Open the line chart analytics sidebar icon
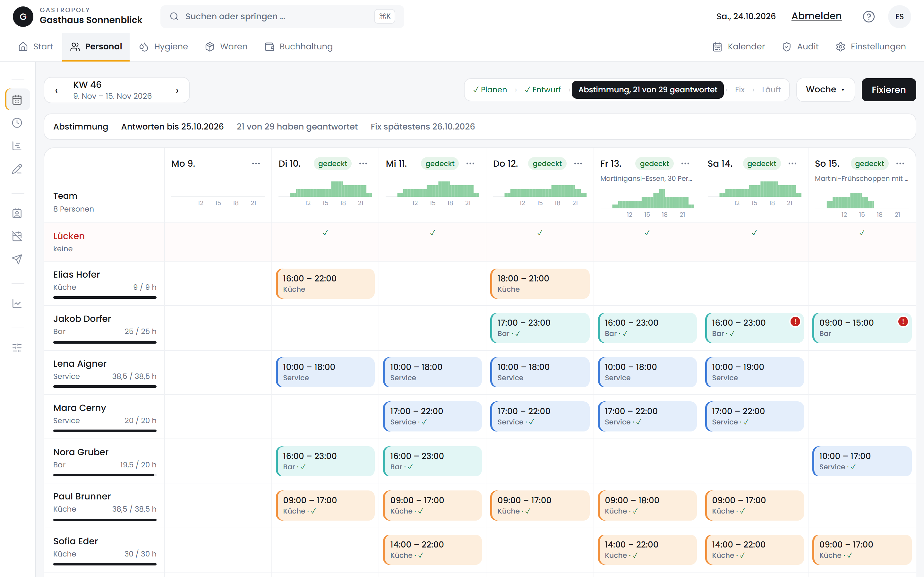Viewport: 924px width, 577px height. tap(17, 303)
